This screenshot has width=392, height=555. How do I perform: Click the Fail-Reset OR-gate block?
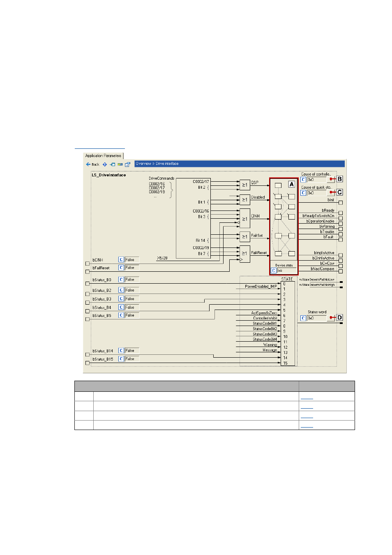click(245, 254)
